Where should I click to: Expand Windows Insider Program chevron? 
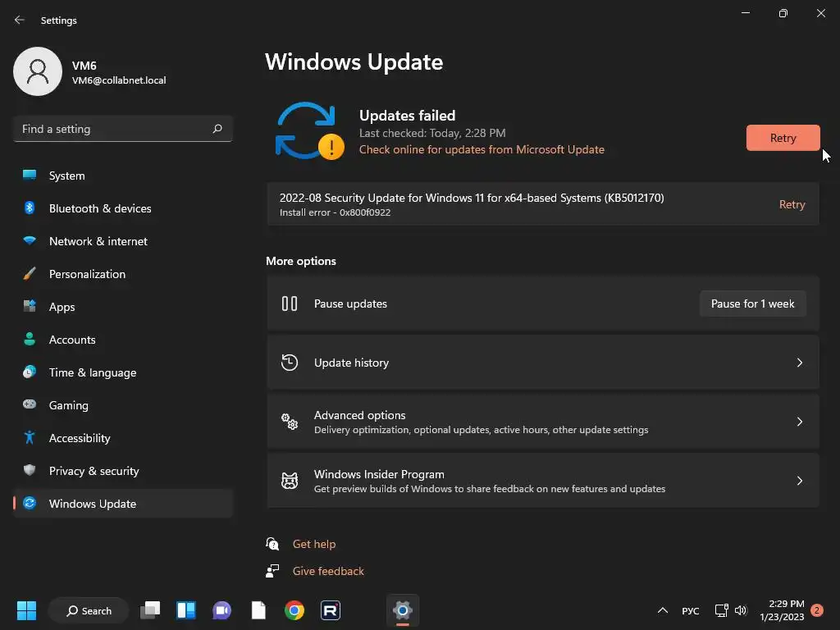799,481
